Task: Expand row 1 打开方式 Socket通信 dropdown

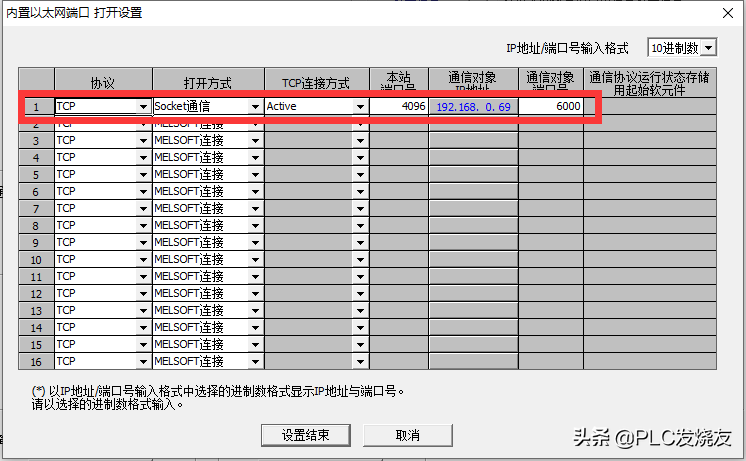Action: click(x=257, y=106)
